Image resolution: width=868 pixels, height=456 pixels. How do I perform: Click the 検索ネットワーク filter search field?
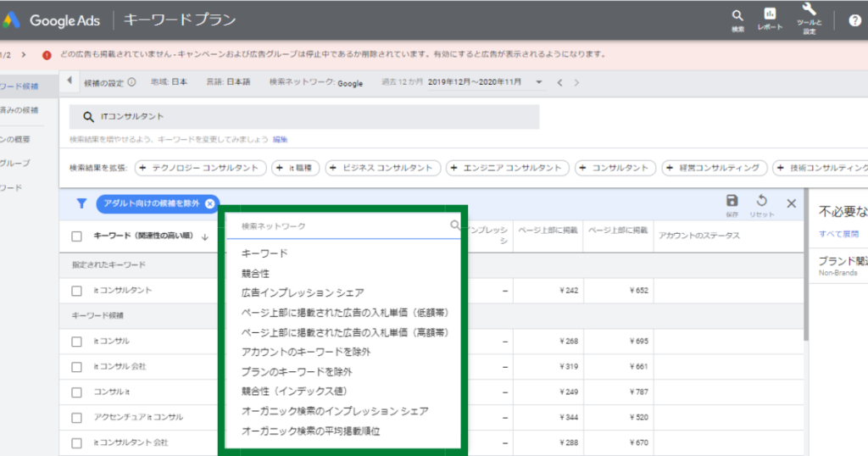(344, 226)
